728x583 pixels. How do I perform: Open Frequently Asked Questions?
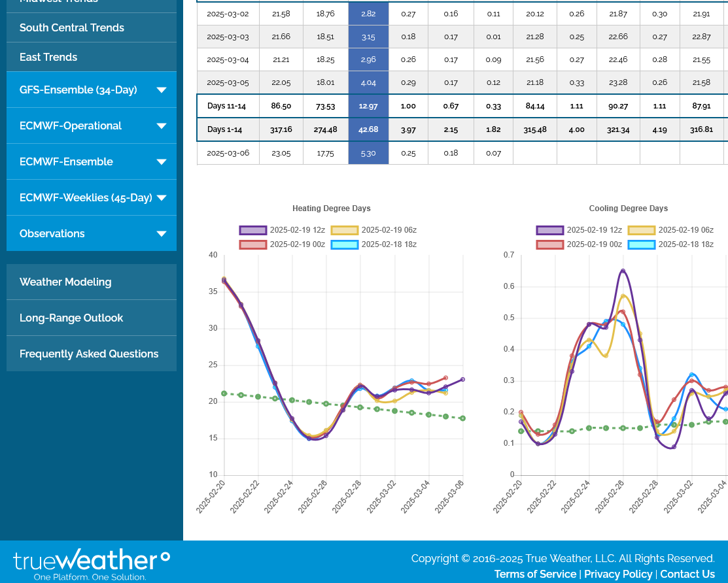89,354
